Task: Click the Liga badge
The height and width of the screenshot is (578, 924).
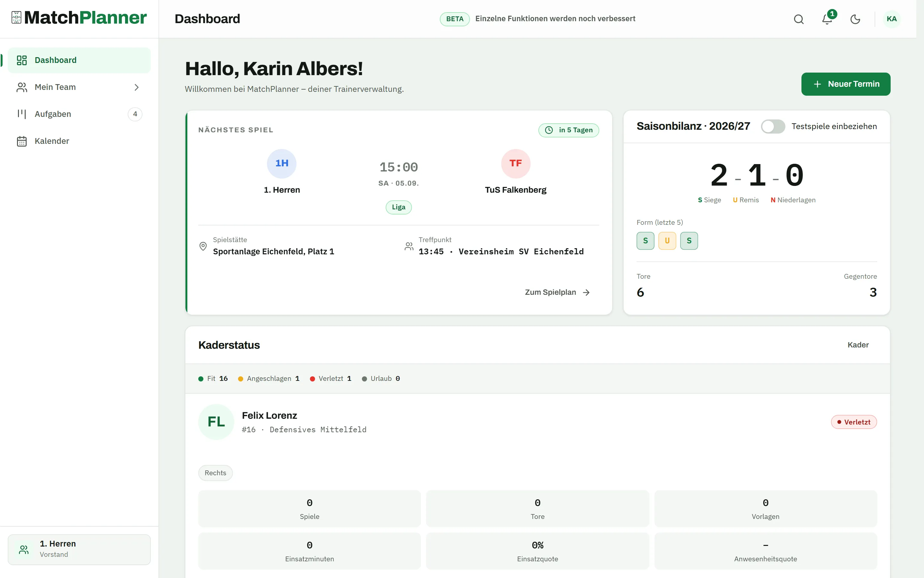Action: pos(398,207)
